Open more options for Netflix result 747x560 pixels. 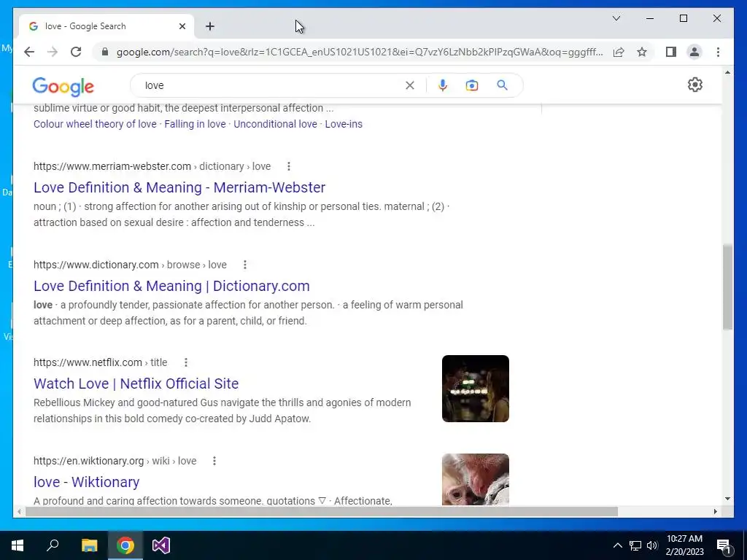186,362
